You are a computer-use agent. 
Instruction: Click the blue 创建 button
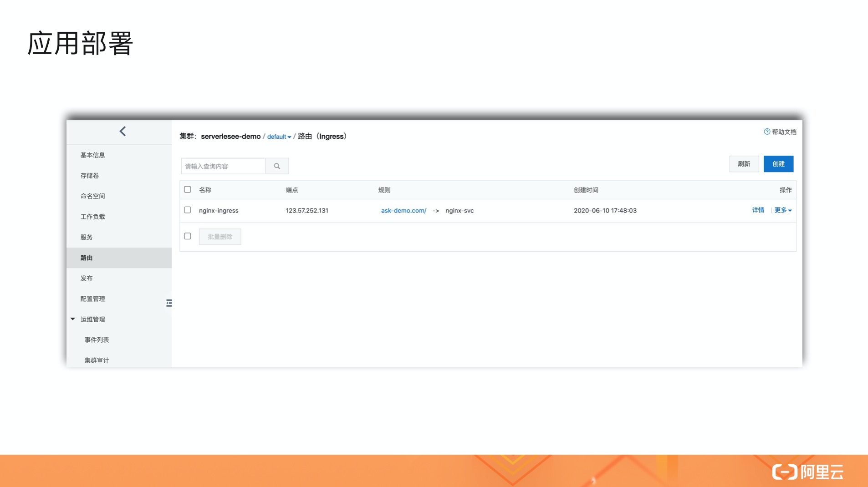click(778, 164)
